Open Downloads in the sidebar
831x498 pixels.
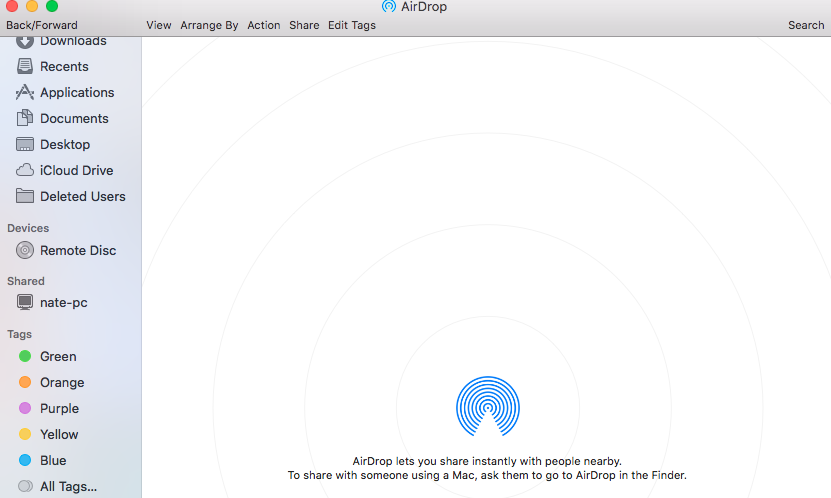73,41
